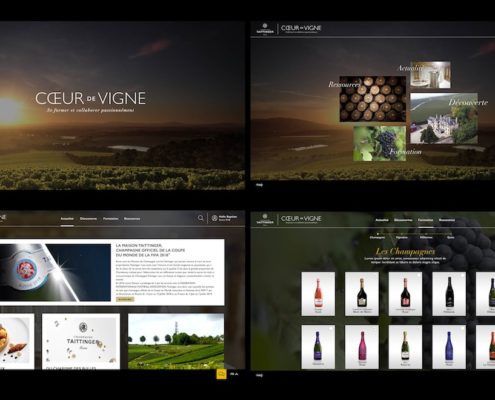Viewport: 495px width, 400px height.
Task: Click the Cœur de Vigne title on the splash screen
Action: pos(90,98)
